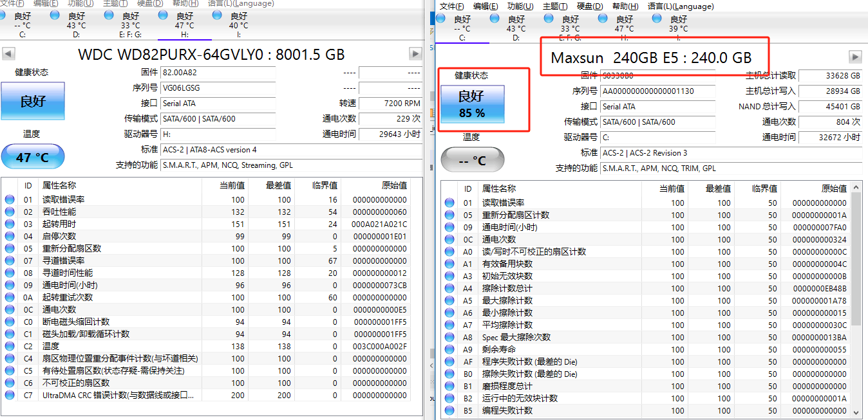868x420 pixels.
Task: Click the status orb for 吞吐性能 row
Action: click(x=10, y=212)
